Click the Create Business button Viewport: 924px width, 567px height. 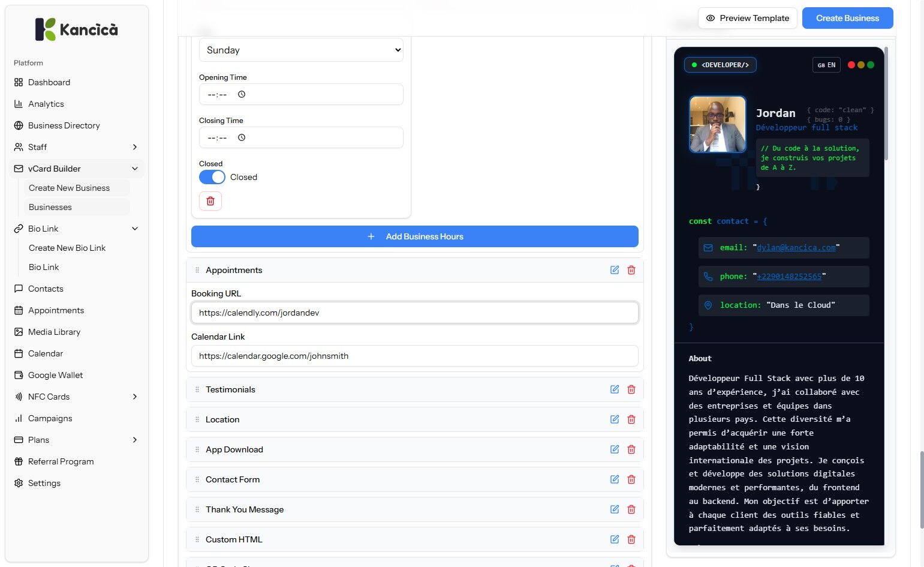pyautogui.click(x=847, y=18)
